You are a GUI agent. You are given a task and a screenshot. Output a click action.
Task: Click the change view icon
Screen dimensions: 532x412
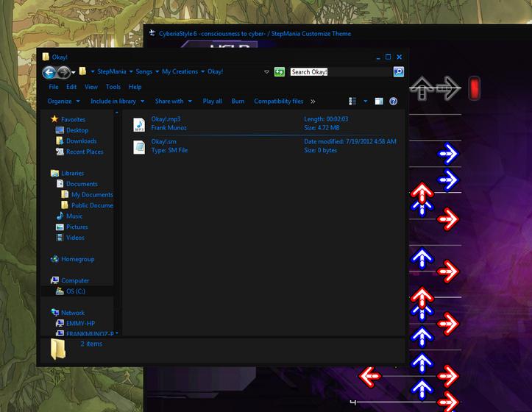point(352,101)
